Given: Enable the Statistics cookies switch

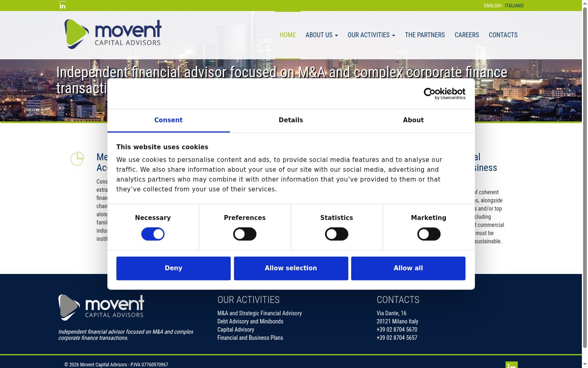Looking at the screenshot, I should pyautogui.click(x=336, y=234).
